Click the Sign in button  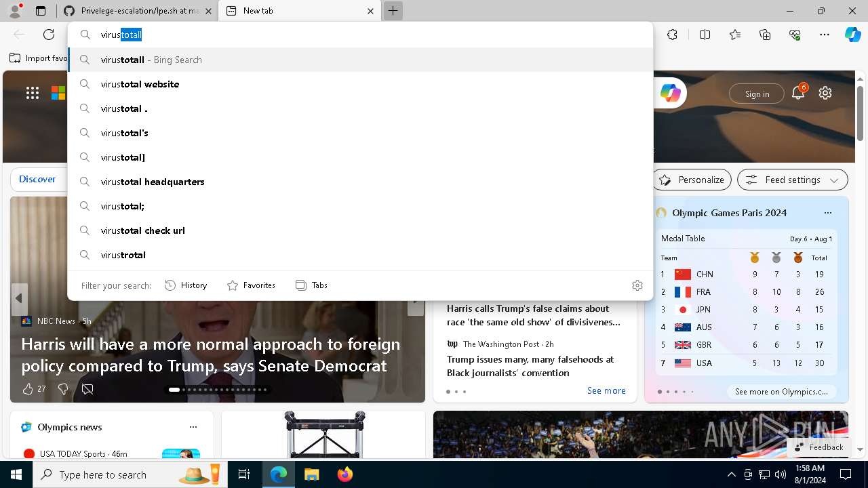pos(757,94)
